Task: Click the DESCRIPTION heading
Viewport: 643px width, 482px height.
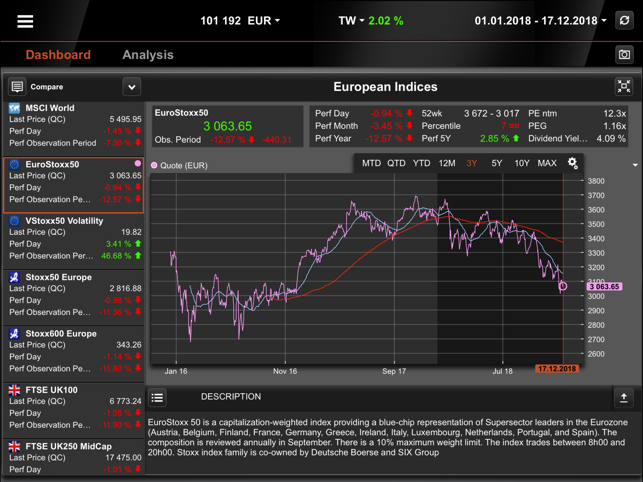Action: coord(231,397)
